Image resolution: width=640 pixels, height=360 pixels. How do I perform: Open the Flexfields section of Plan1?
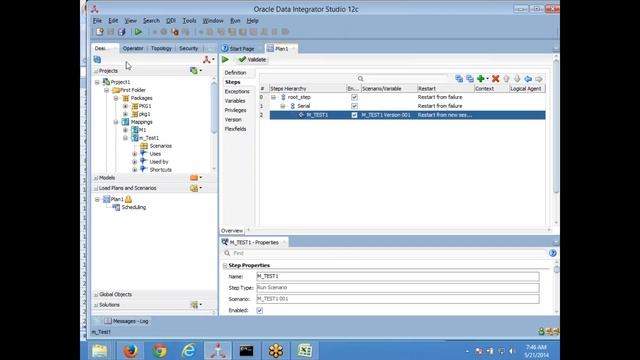(x=235, y=129)
